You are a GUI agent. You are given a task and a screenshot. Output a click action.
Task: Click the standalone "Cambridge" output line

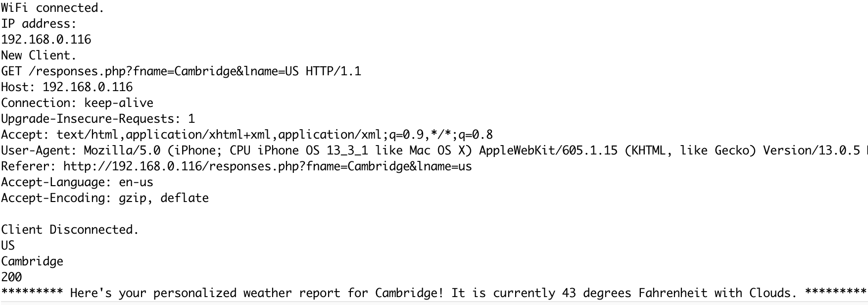pos(32,261)
